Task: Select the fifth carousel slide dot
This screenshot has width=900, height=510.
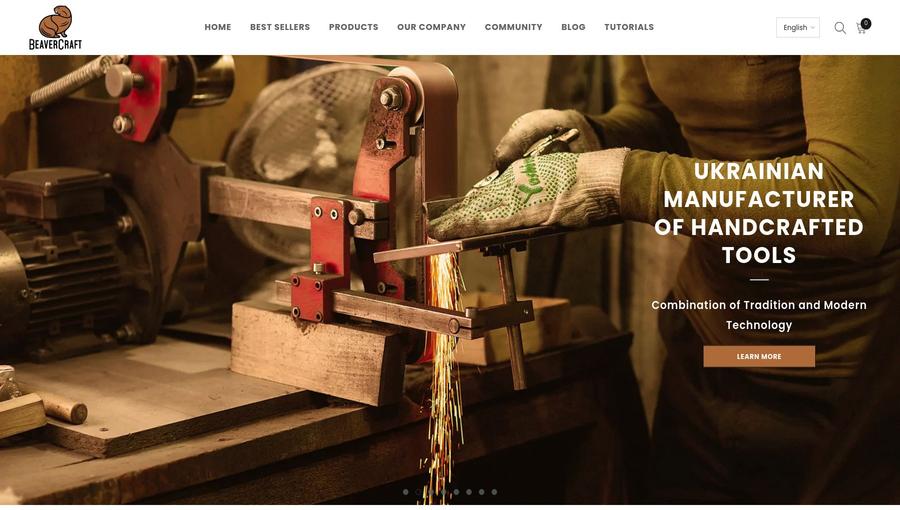Action: click(456, 492)
